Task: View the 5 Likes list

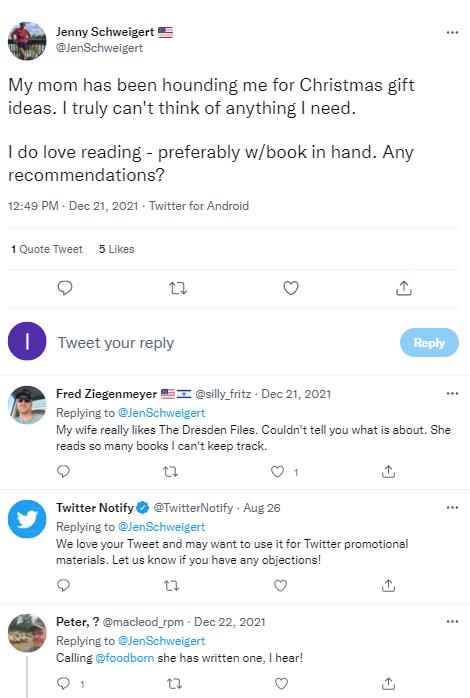Action: [117, 249]
